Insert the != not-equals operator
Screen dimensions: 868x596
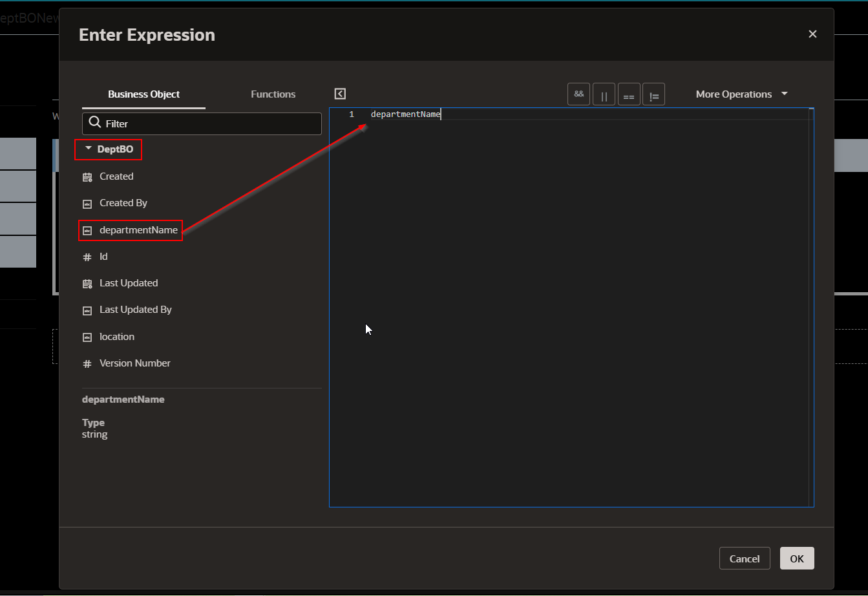(x=654, y=94)
